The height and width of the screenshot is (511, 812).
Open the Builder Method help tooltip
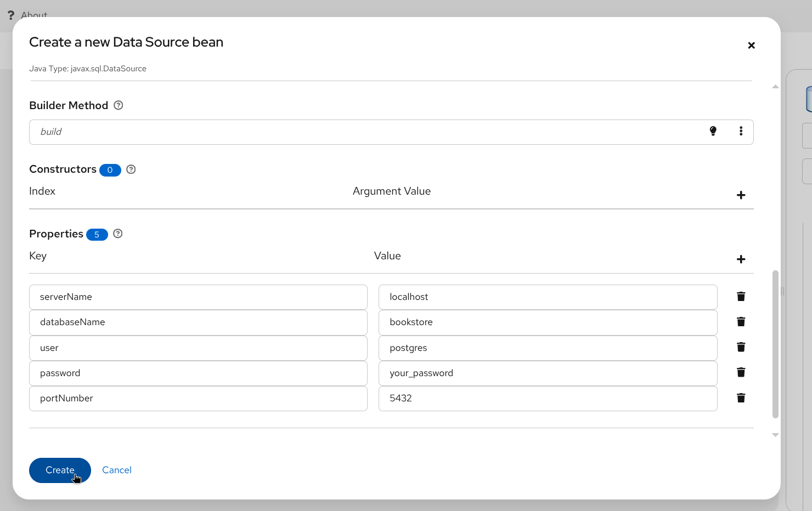pyautogui.click(x=118, y=105)
